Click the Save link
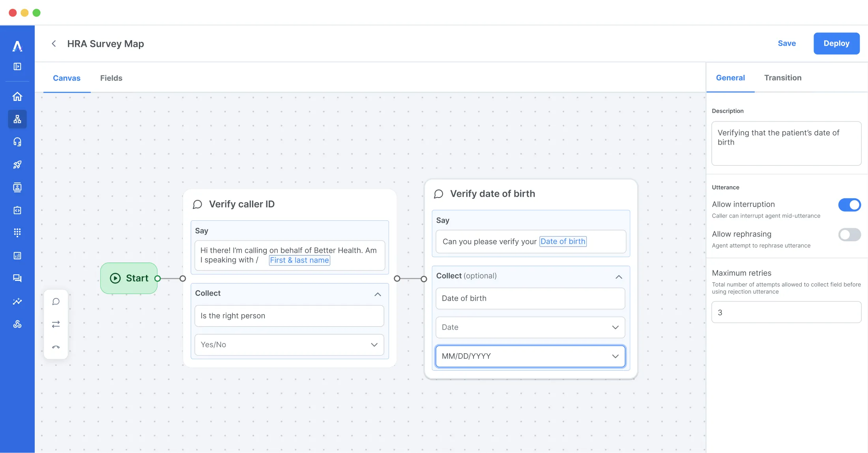Screen dimensions: 868x453 tap(786, 43)
